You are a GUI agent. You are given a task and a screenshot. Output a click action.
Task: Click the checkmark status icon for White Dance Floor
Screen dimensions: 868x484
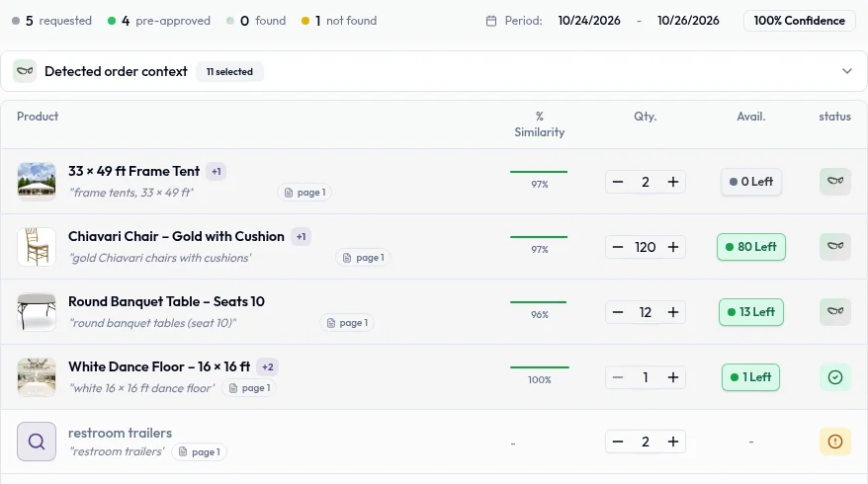[x=835, y=377]
